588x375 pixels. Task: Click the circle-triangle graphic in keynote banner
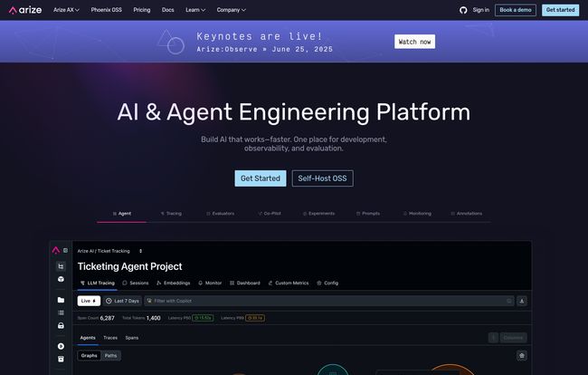(171, 42)
